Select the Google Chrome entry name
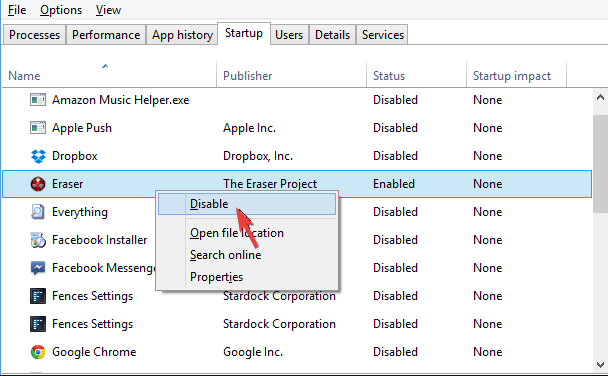608x376 pixels. (94, 352)
